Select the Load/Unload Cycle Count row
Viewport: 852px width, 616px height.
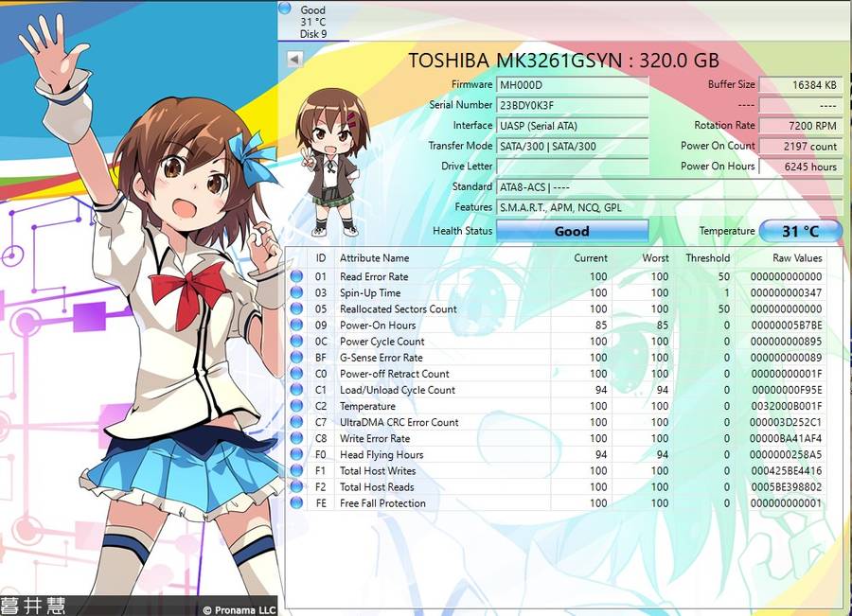click(559, 390)
